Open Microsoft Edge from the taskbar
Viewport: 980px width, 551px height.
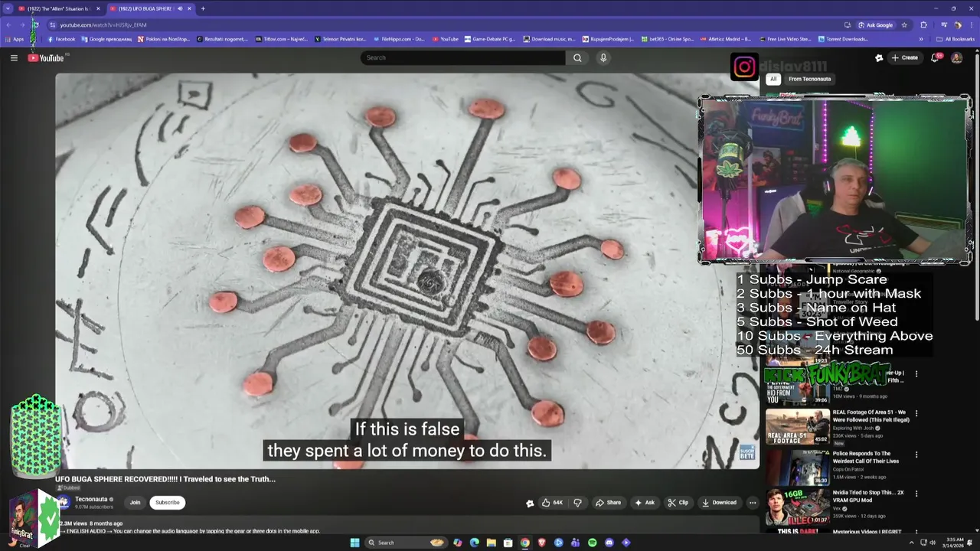[x=474, y=543]
